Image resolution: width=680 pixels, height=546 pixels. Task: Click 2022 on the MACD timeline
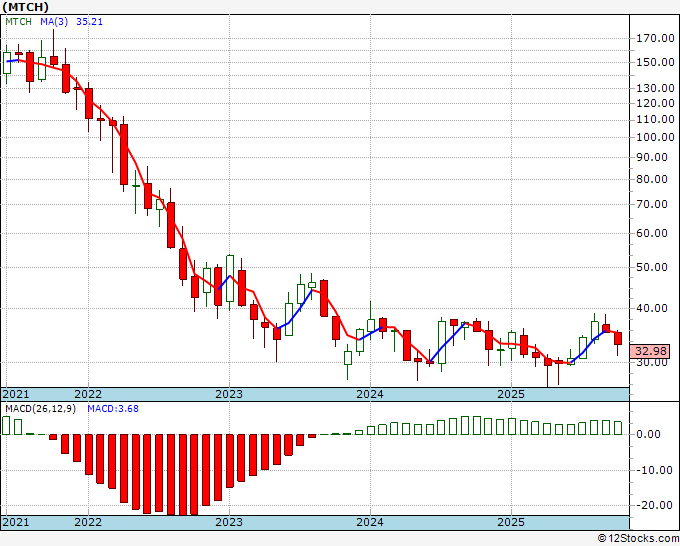88,522
